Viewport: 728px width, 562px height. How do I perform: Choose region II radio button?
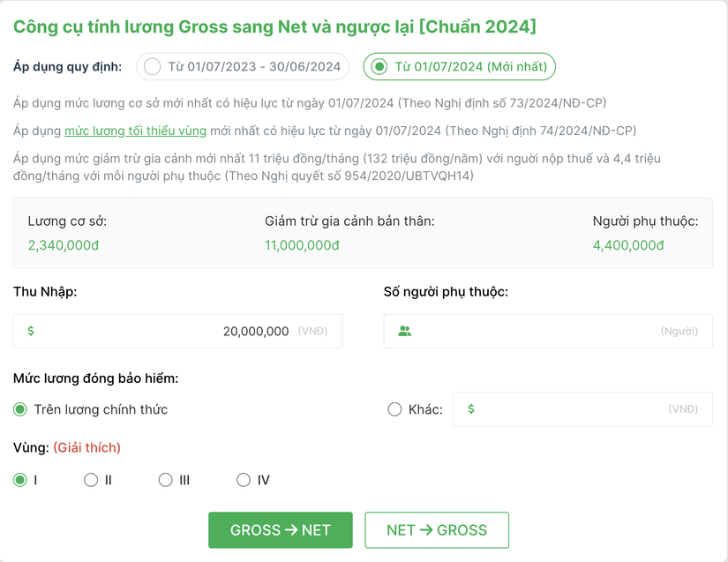91,480
